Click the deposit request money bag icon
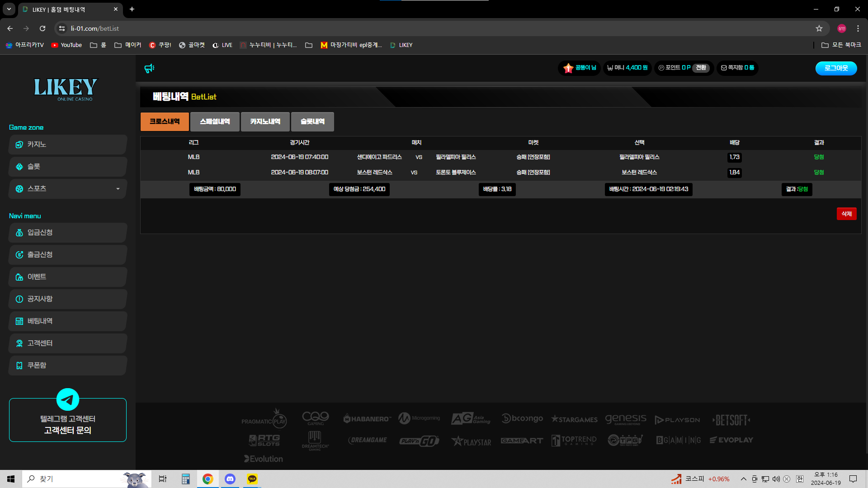The height and width of the screenshot is (488, 868). (19, 233)
